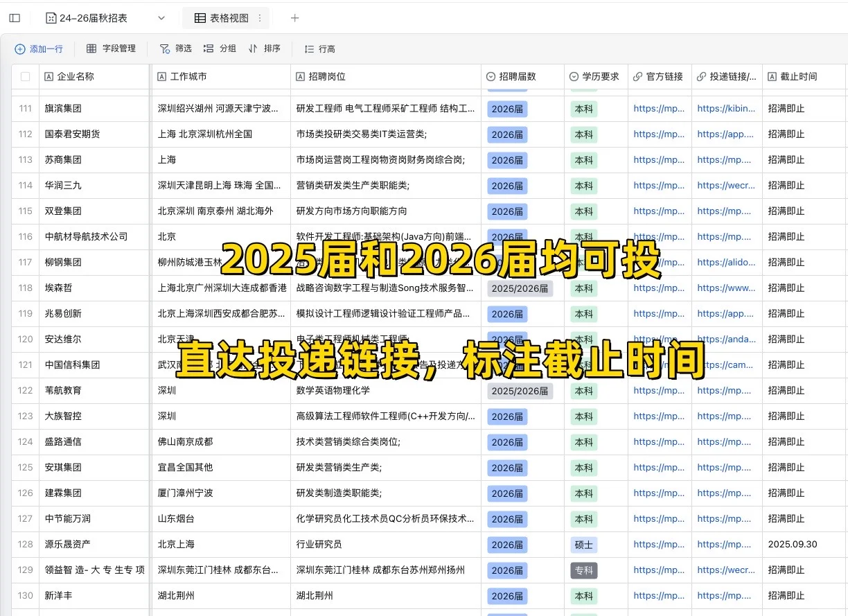The image size is (848, 616).
Task: Select the 大族智控 company cell
Action: pyautogui.click(x=95, y=416)
